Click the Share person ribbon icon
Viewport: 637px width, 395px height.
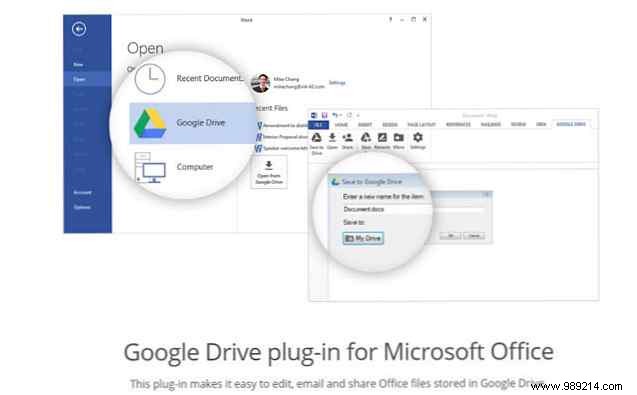(x=348, y=137)
